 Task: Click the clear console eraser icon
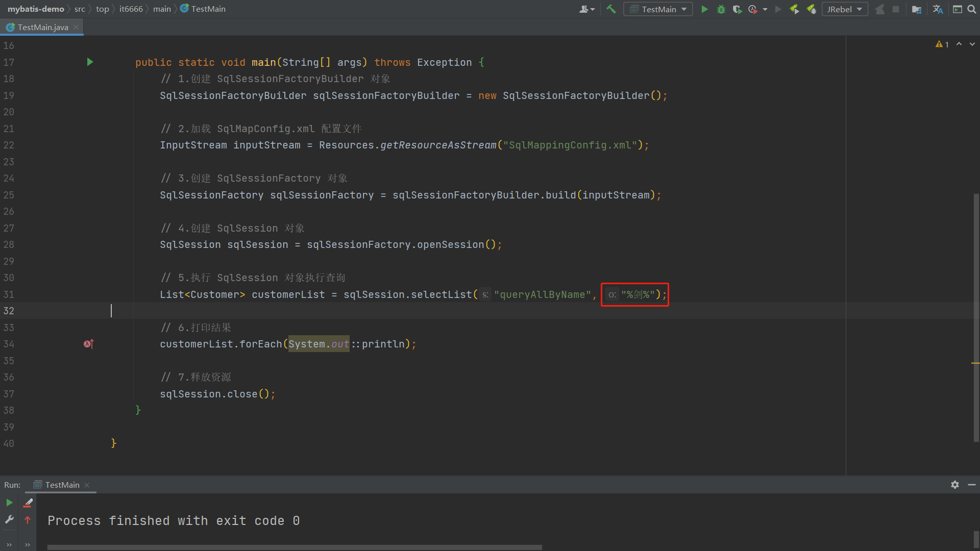pyautogui.click(x=28, y=503)
